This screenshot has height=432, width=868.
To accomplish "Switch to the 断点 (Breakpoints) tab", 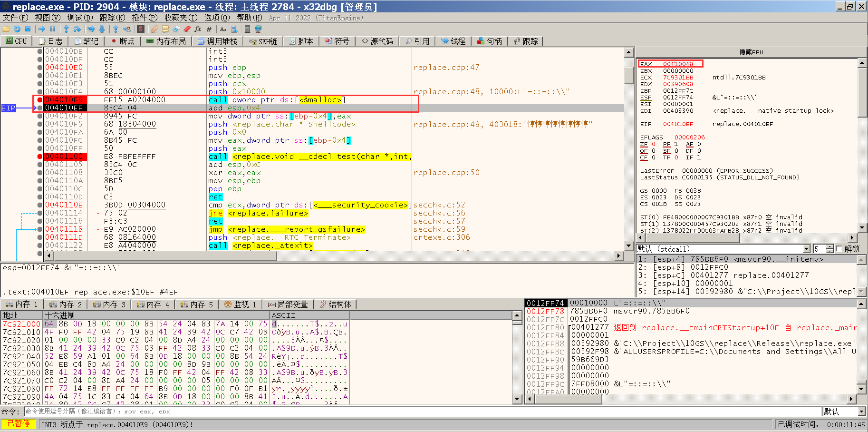I will pyautogui.click(x=123, y=41).
